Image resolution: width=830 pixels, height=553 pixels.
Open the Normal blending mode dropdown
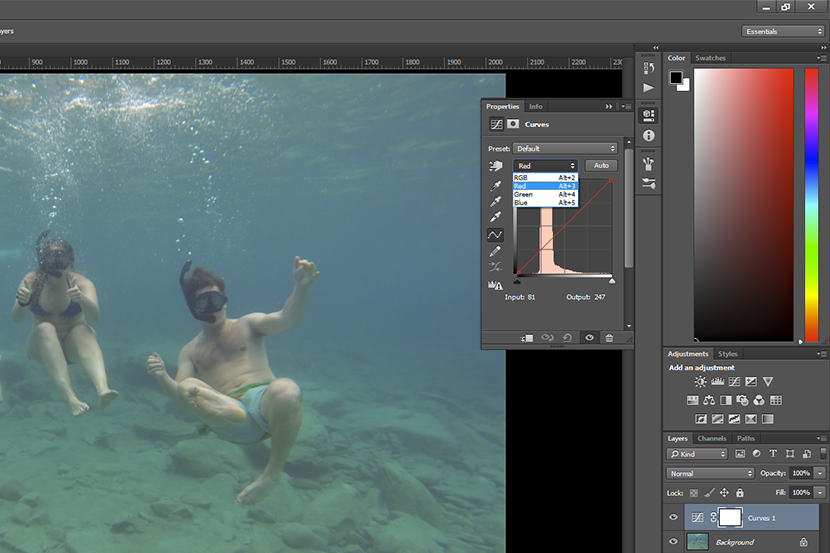(x=711, y=473)
